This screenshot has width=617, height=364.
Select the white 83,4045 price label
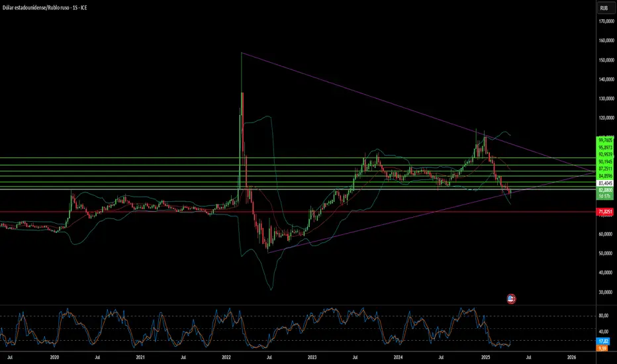pyautogui.click(x=605, y=183)
